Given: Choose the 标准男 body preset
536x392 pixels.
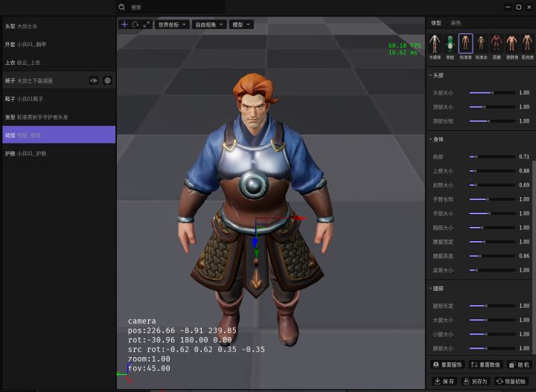Looking at the screenshot, I should tap(465, 47).
